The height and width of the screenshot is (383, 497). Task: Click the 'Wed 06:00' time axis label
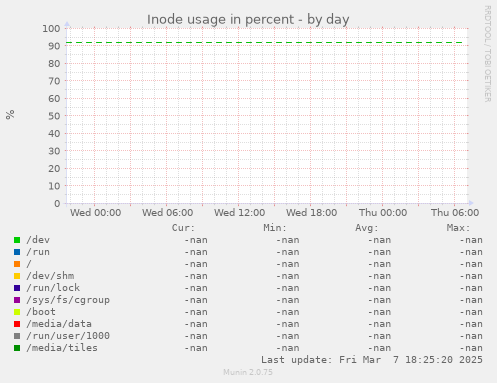[x=168, y=213]
